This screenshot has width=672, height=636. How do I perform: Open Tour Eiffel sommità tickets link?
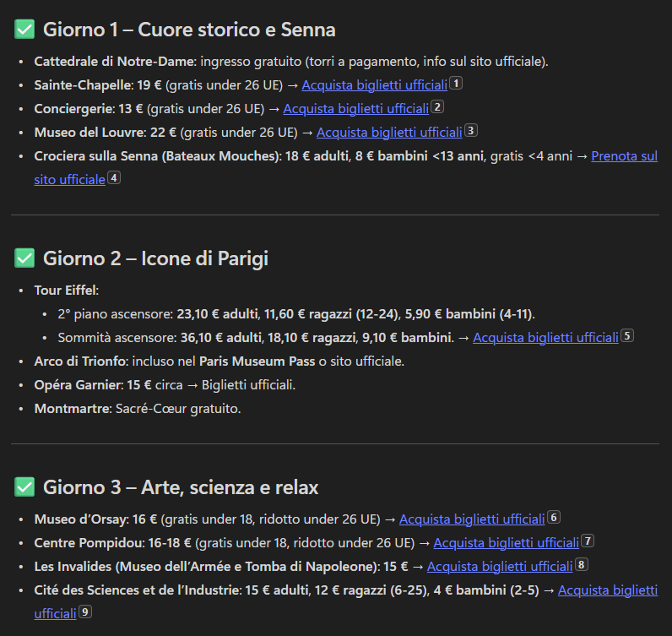[x=545, y=338]
